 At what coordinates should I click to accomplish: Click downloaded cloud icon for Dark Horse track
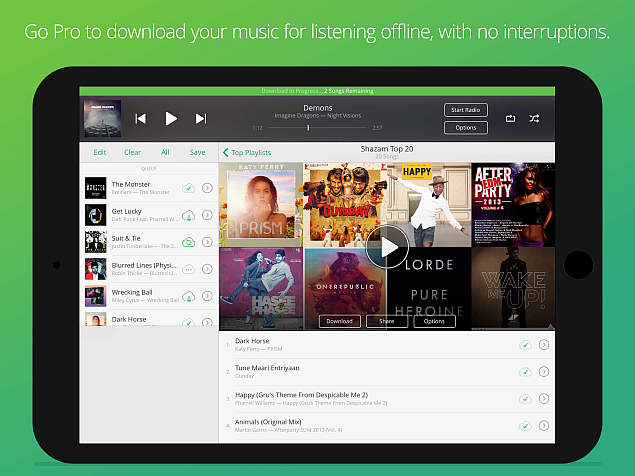(x=525, y=345)
